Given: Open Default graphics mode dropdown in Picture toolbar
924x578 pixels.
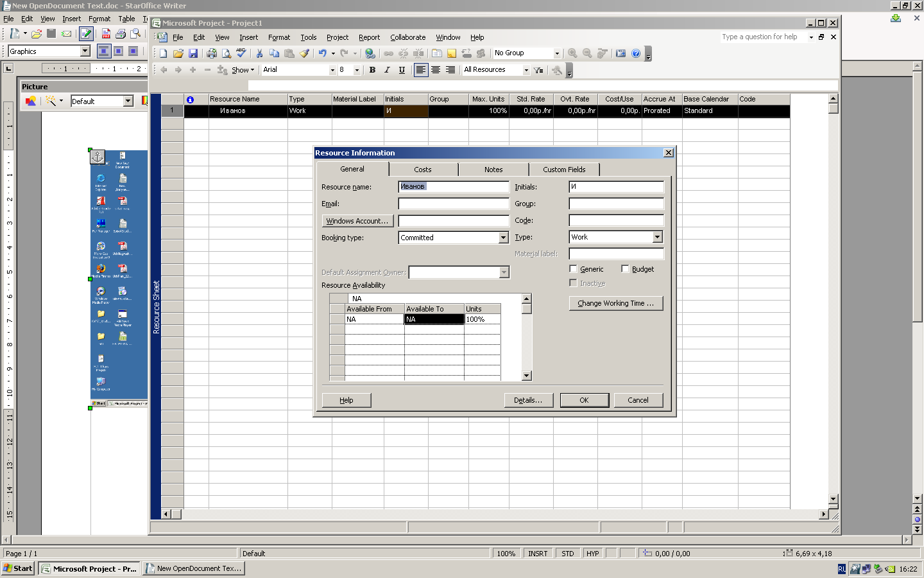Looking at the screenshot, I should 128,101.
